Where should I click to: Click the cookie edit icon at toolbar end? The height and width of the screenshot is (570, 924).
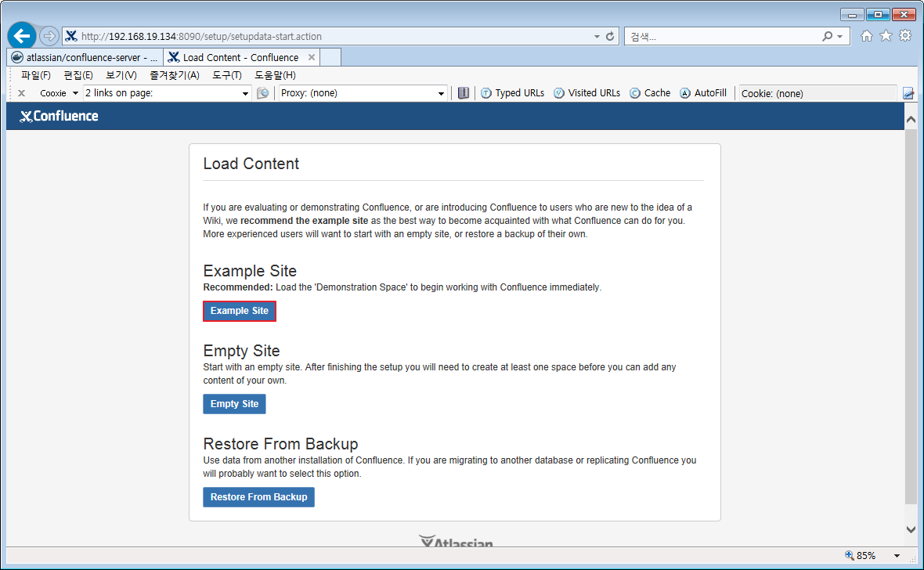click(x=908, y=93)
